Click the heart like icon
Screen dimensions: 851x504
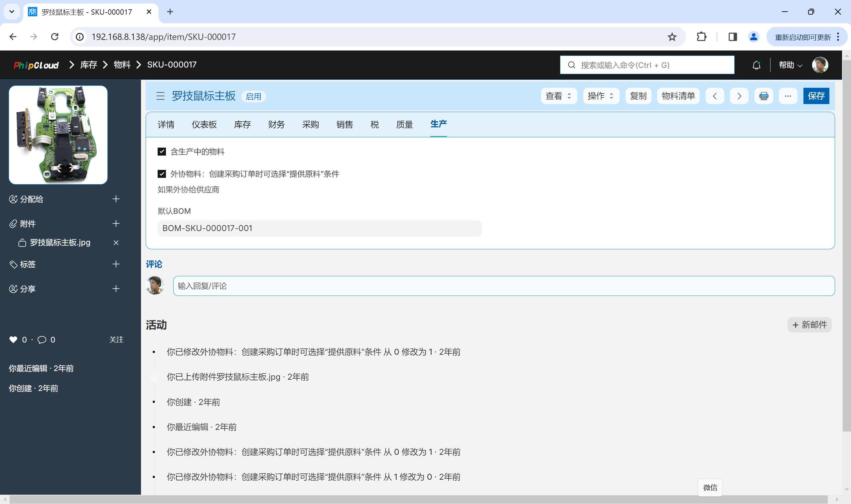pyautogui.click(x=13, y=340)
